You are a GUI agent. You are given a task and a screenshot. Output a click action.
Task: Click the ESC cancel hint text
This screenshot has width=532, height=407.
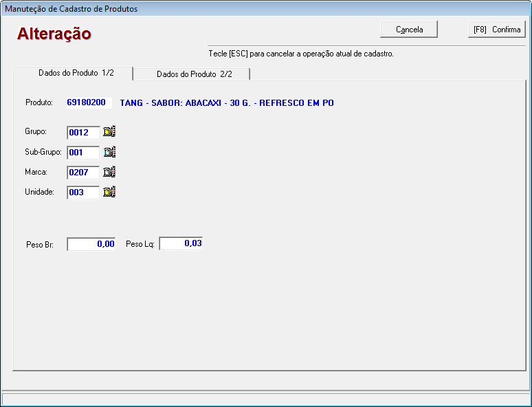(300, 54)
